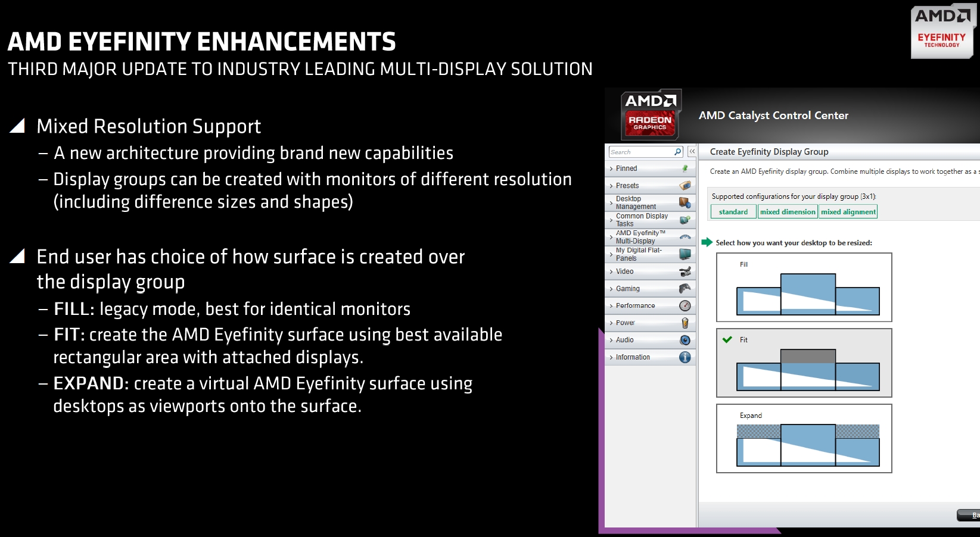
Task: Click the Desktop Management monitor icon
Action: point(685,203)
